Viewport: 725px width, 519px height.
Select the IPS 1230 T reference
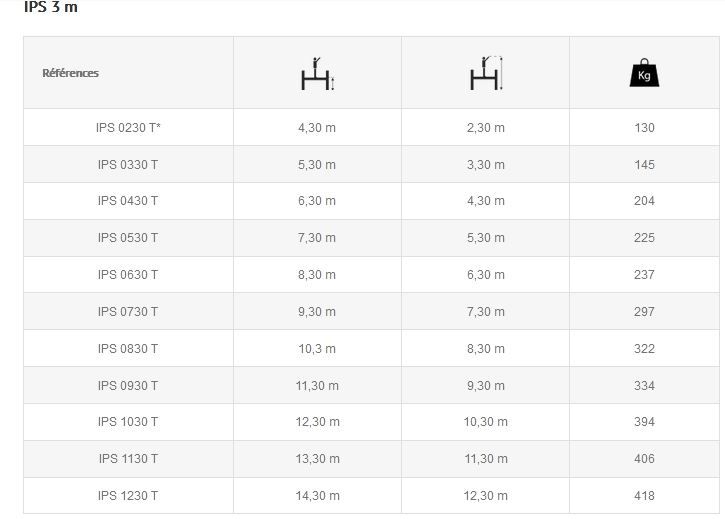pyautogui.click(x=128, y=496)
